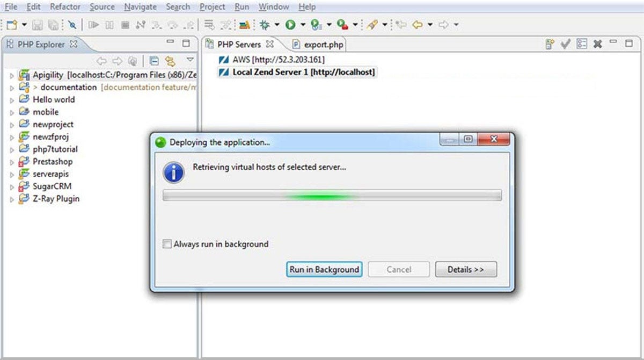
Task: Click the green Run toolbar icon
Action: (x=290, y=25)
